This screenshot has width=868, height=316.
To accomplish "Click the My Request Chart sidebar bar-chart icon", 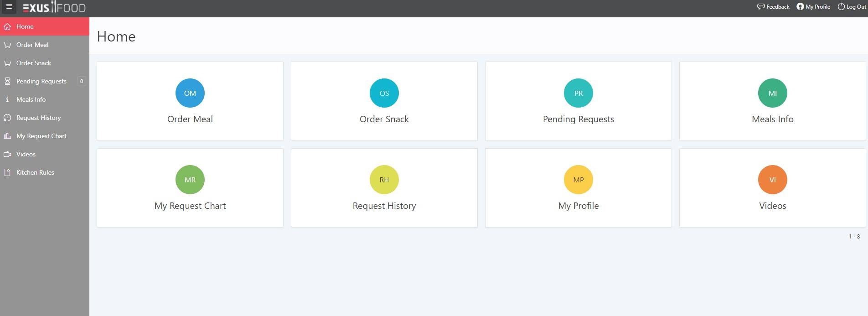I will [x=7, y=136].
